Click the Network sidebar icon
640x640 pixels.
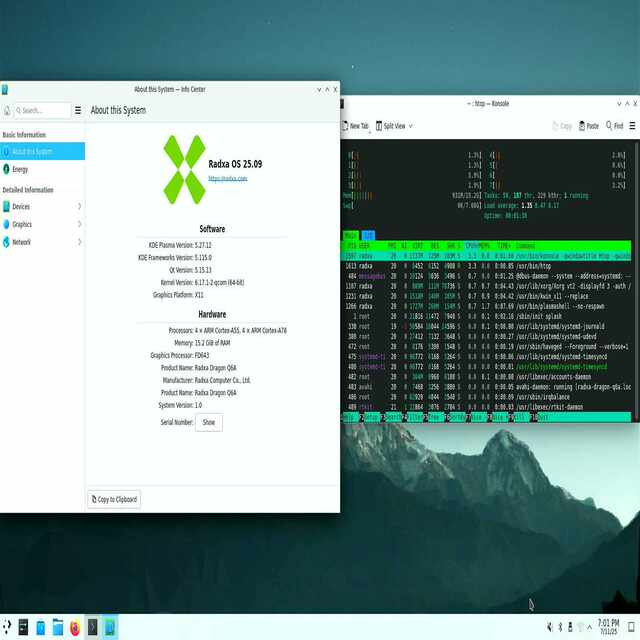[x=6, y=242]
